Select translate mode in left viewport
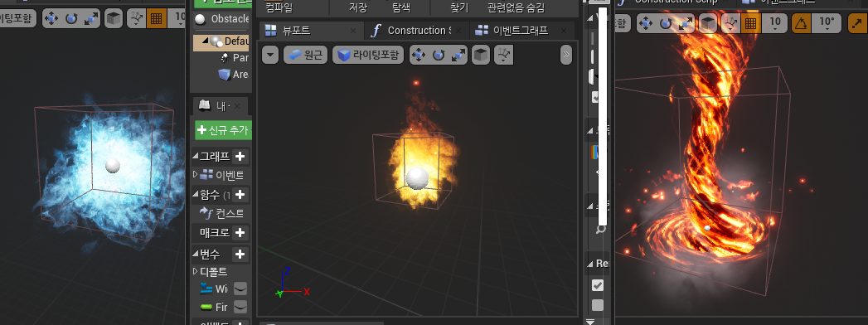 [x=51, y=18]
